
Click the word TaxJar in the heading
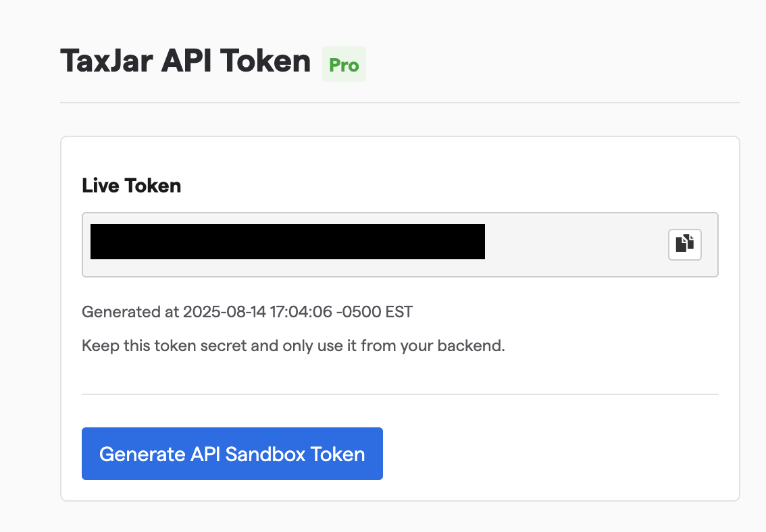107,61
